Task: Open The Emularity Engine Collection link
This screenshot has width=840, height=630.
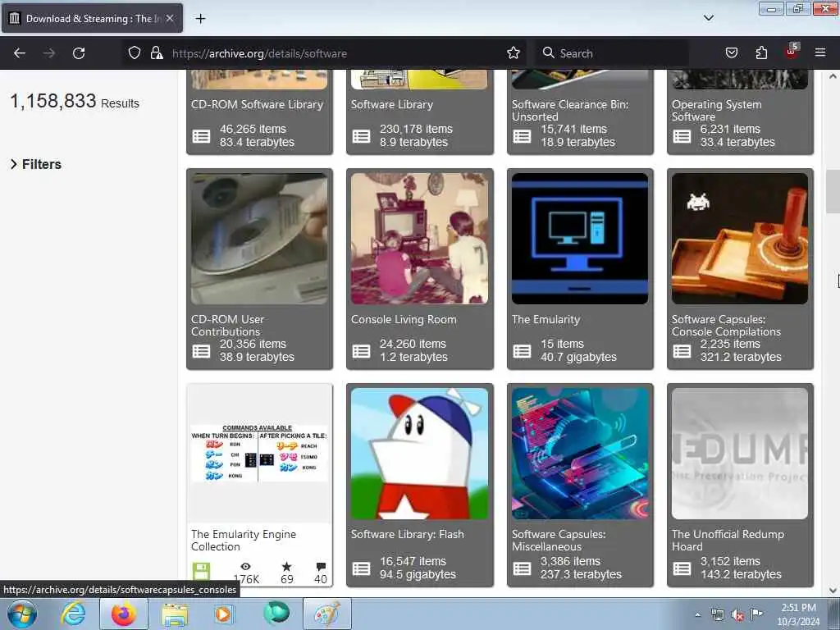Action: [244, 540]
